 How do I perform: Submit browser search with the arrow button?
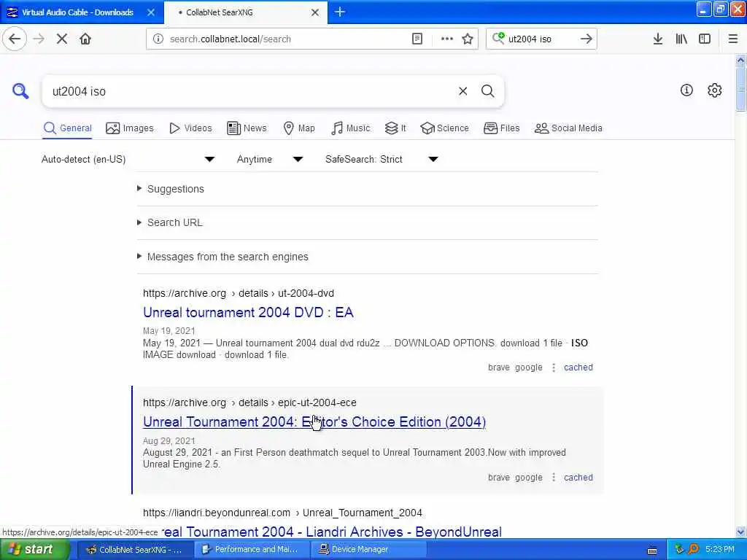pyautogui.click(x=586, y=39)
